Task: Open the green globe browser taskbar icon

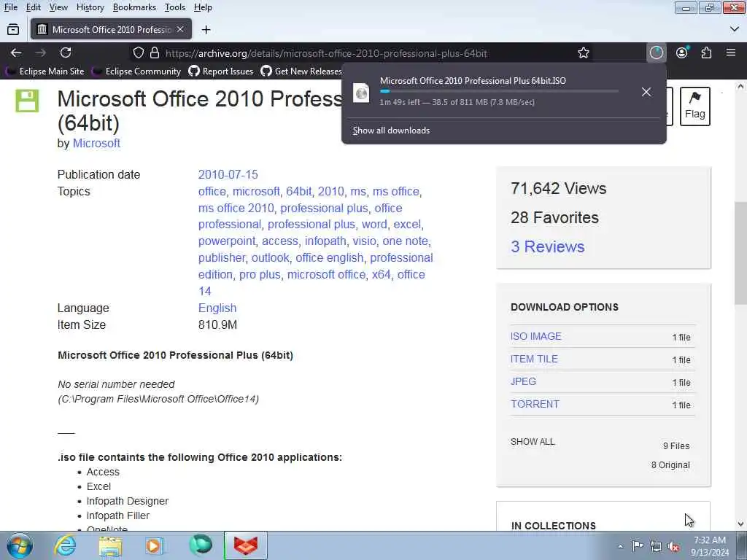Action: tap(200, 545)
